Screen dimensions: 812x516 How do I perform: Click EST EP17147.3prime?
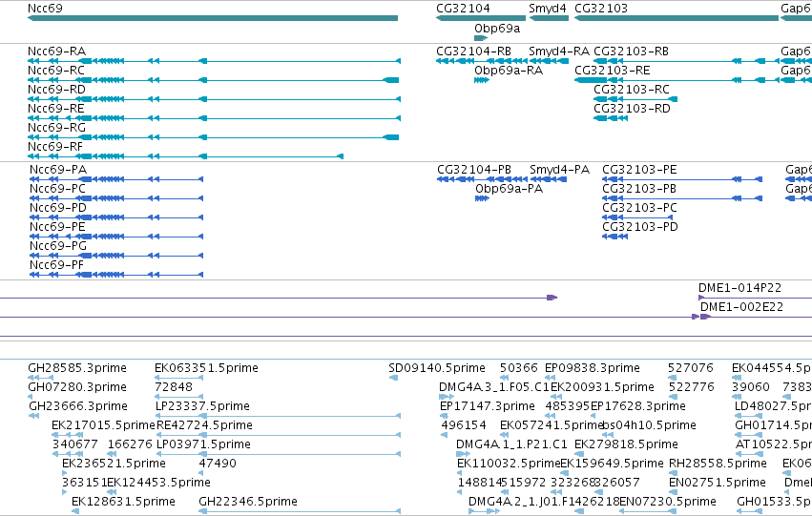(x=488, y=407)
